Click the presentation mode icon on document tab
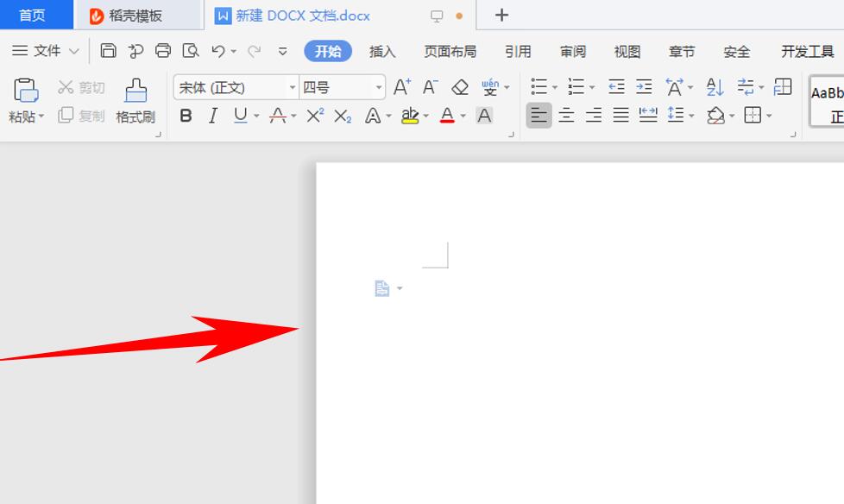Image resolution: width=844 pixels, height=504 pixels. coord(437,16)
